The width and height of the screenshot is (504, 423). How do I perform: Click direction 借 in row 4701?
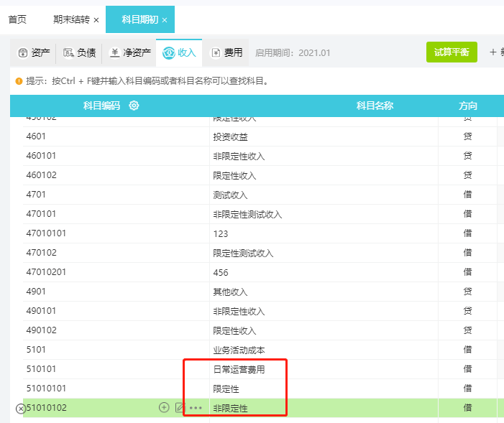tap(467, 195)
